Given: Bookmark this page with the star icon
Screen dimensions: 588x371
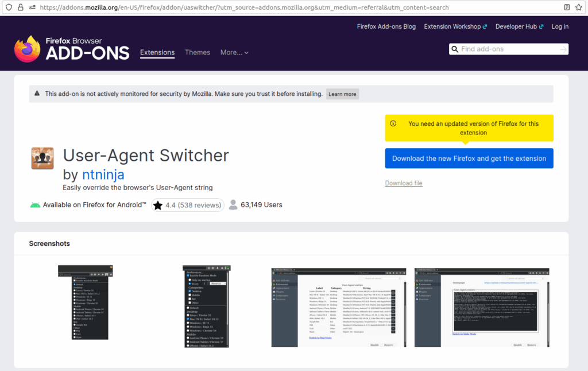Looking at the screenshot, I should 579,7.
